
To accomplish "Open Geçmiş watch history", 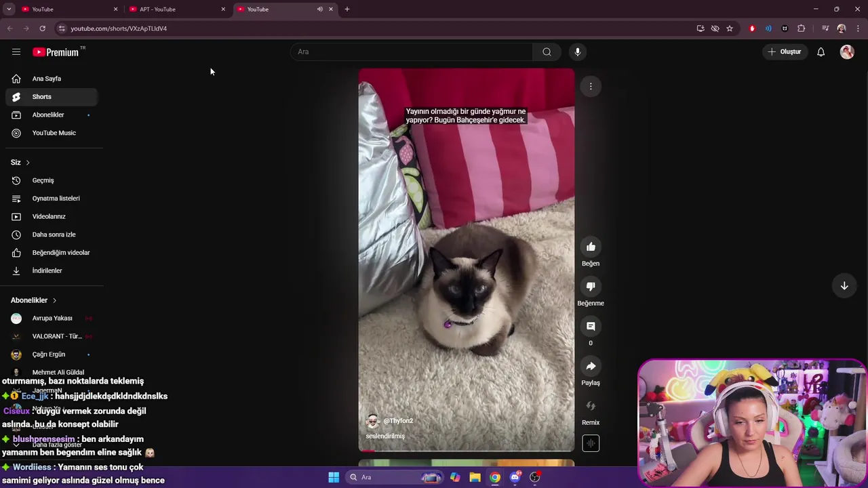I will click(52, 180).
